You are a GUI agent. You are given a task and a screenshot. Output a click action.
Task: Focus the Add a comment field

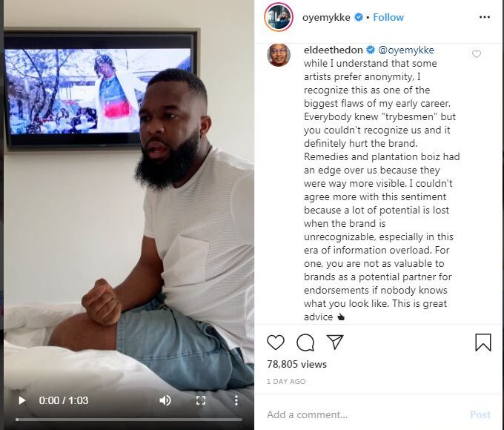(365, 414)
